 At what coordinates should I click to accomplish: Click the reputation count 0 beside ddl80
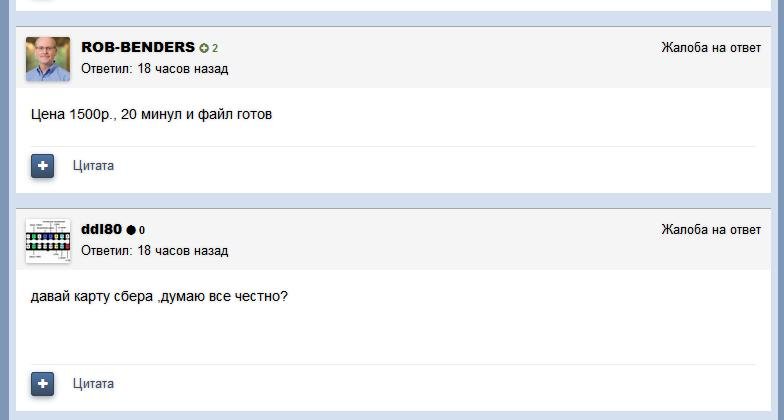tap(142, 230)
